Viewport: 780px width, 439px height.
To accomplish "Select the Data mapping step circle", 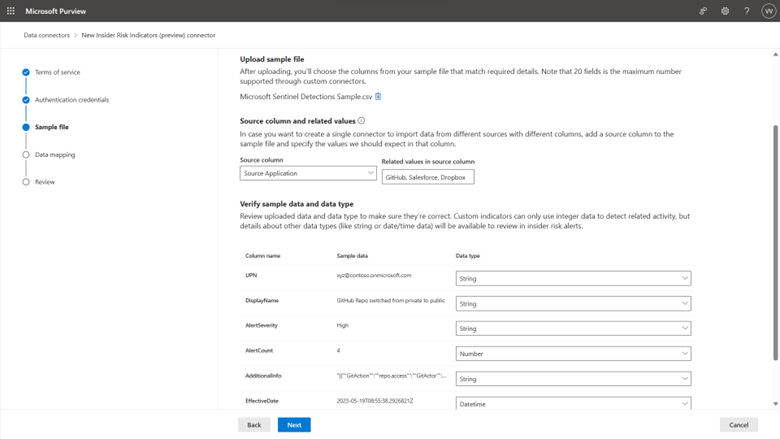I will click(26, 155).
